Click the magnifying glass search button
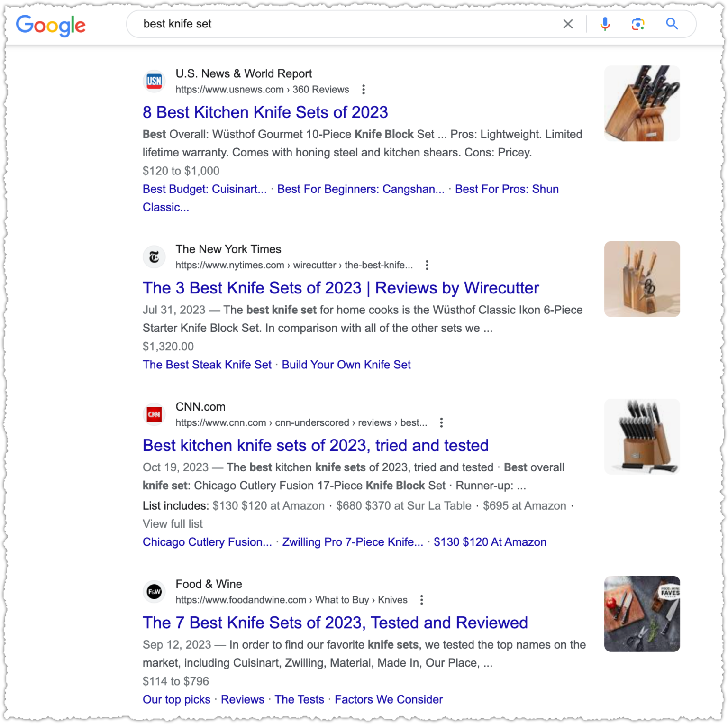728x724 pixels. tap(672, 24)
